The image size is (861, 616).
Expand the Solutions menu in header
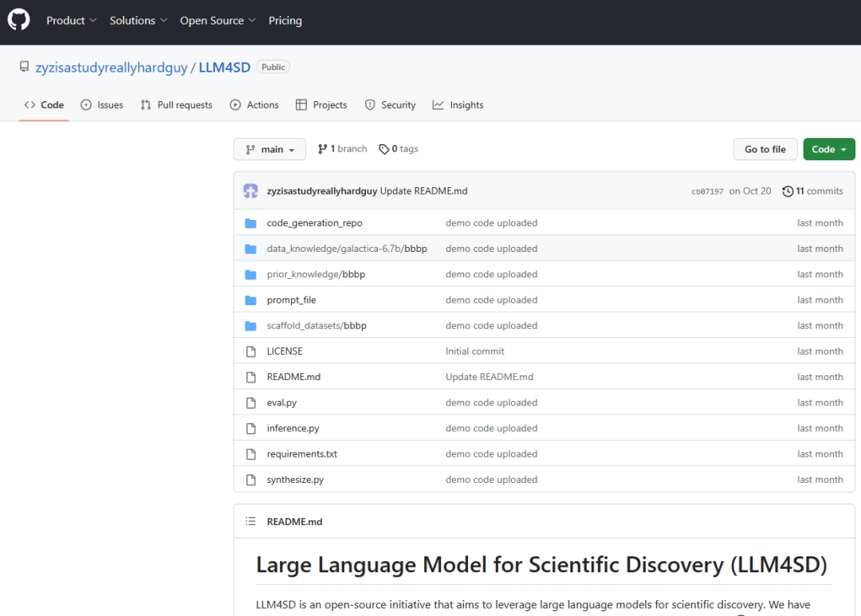tap(139, 20)
